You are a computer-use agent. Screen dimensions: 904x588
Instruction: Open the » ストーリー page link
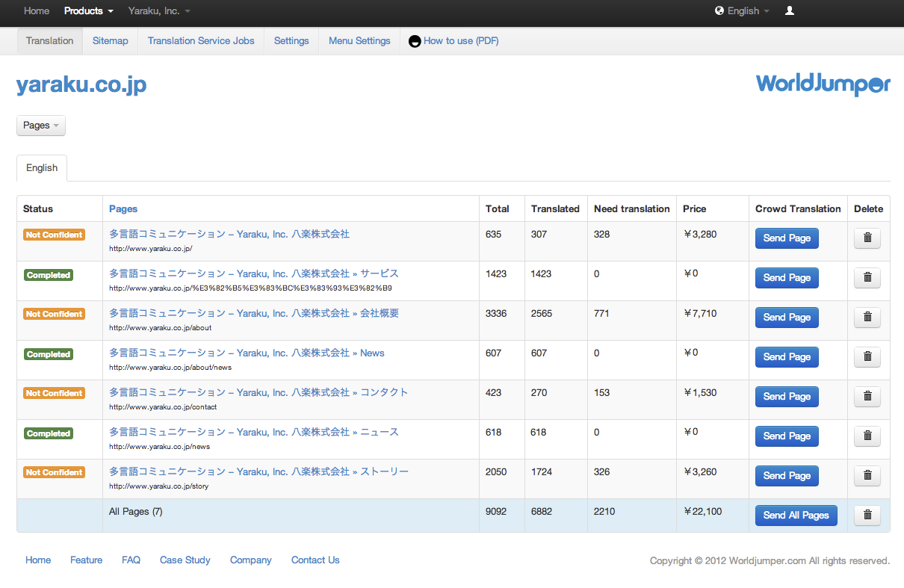point(258,471)
